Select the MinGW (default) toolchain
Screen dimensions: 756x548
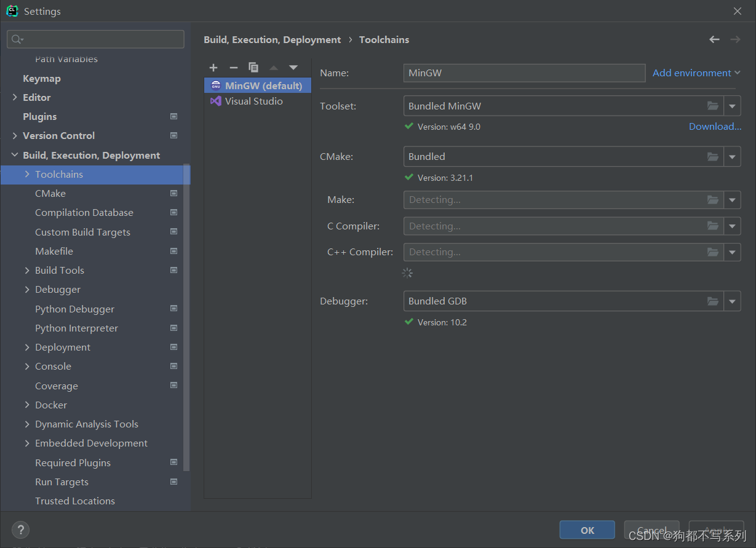257,85
